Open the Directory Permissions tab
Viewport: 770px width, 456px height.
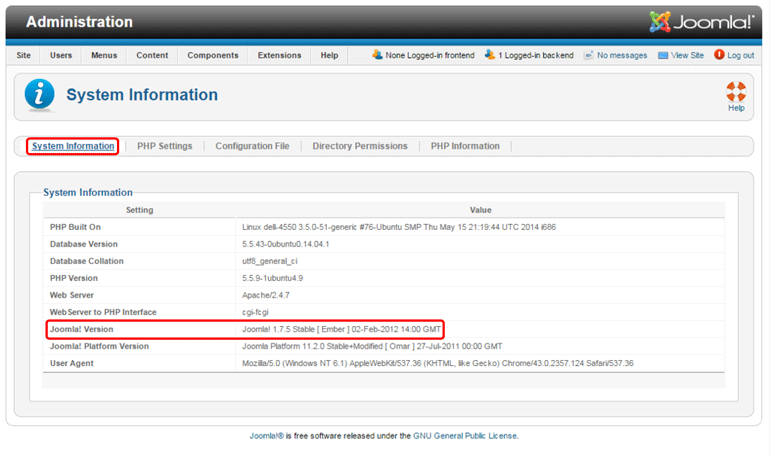coord(360,146)
